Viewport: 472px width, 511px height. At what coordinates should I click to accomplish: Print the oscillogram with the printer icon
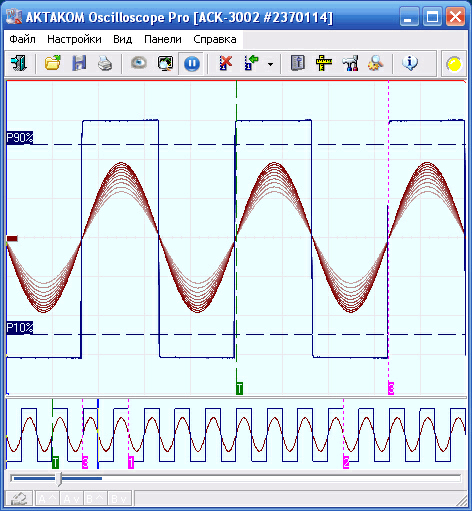click(x=105, y=63)
